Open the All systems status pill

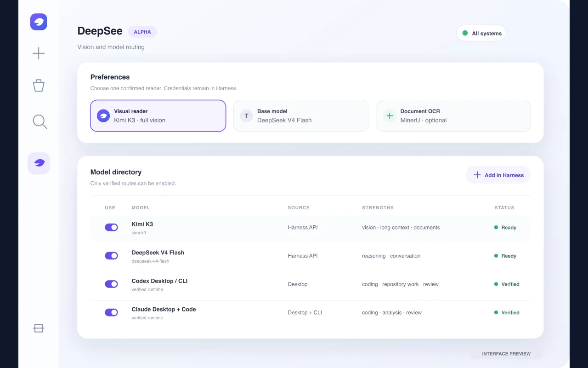481,33
